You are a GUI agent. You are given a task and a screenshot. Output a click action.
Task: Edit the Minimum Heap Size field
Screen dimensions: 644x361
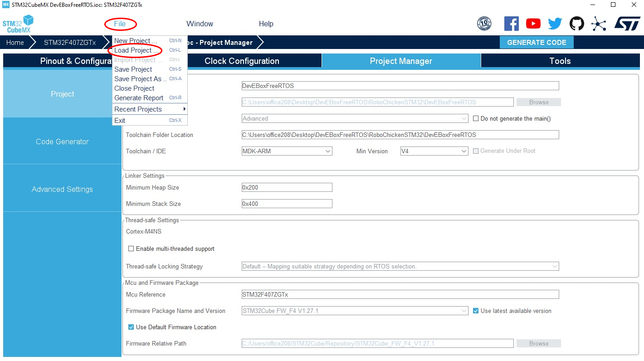287,187
